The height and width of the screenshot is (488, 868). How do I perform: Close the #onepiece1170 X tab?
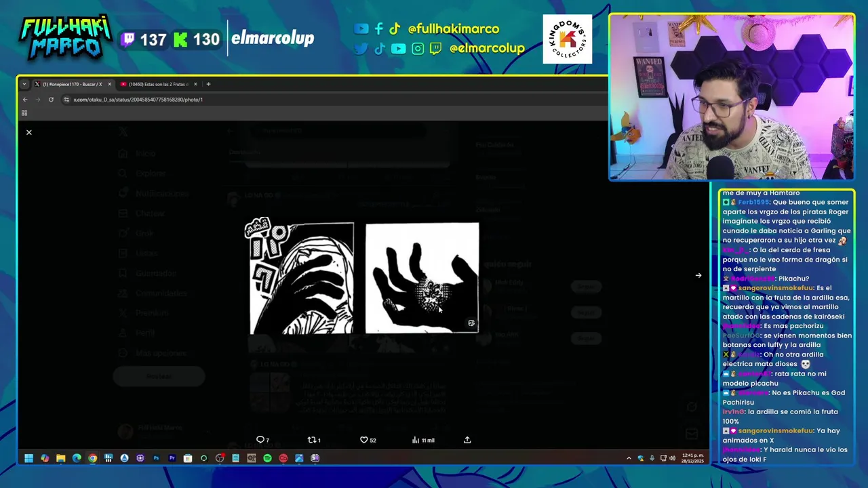(x=109, y=84)
